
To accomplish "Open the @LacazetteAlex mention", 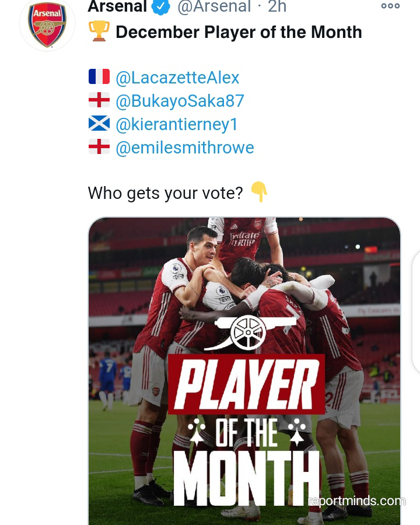I will point(177,78).
